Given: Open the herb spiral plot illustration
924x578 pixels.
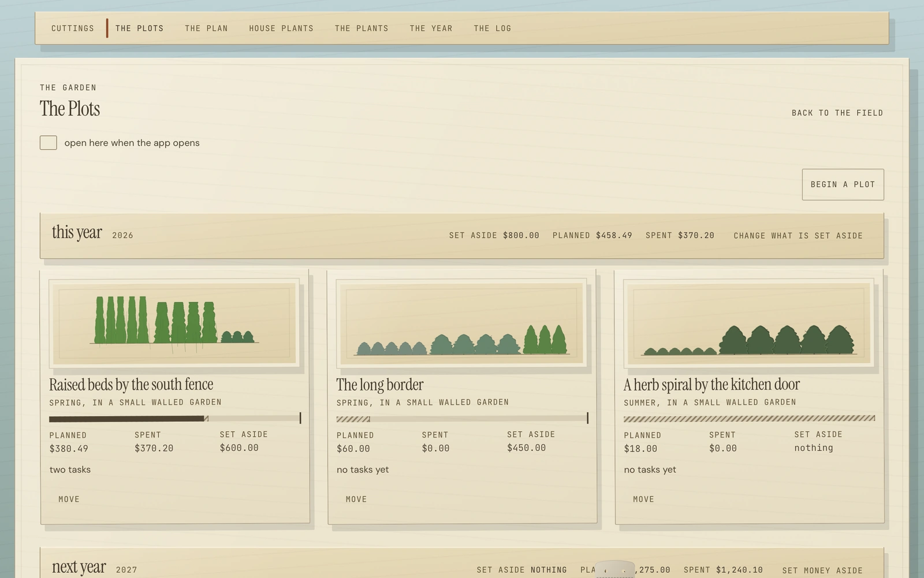Looking at the screenshot, I should (x=749, y=324).
